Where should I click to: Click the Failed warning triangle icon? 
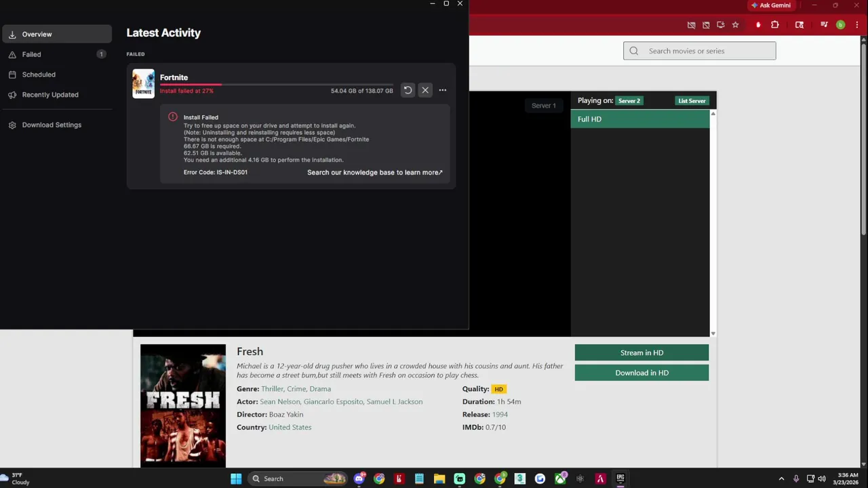click(12, 54)
